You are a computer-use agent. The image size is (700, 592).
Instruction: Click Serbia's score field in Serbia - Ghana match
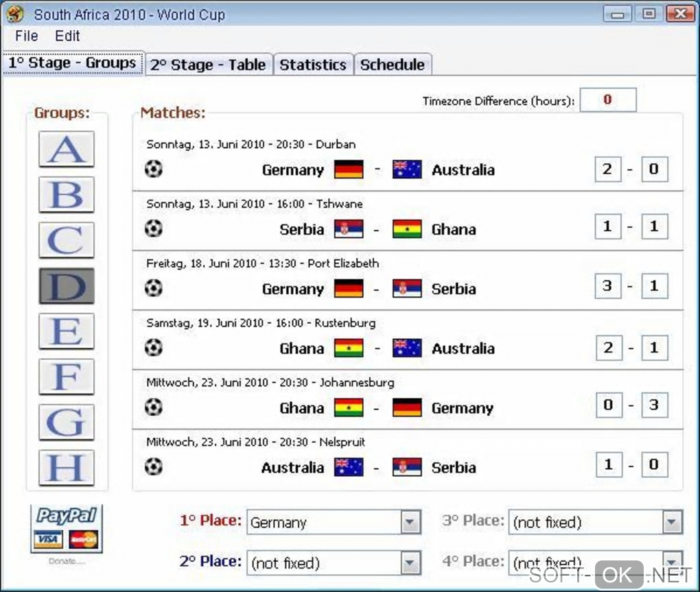607,226
